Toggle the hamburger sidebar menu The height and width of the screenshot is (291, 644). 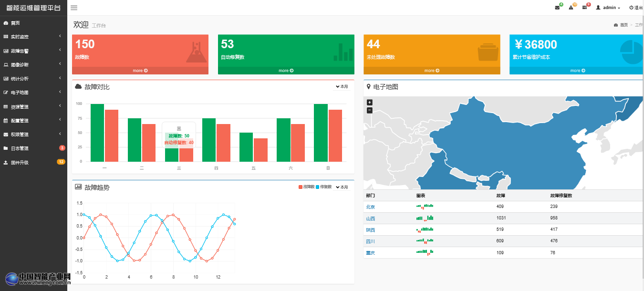[74, 8]
